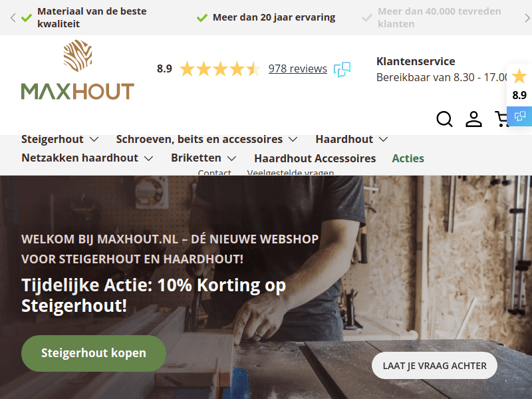The width and height of the screenshot is (532, 399).
Task: Expand Schroeven, beits en accessoires dropdown
Action: tap(293, 140)
